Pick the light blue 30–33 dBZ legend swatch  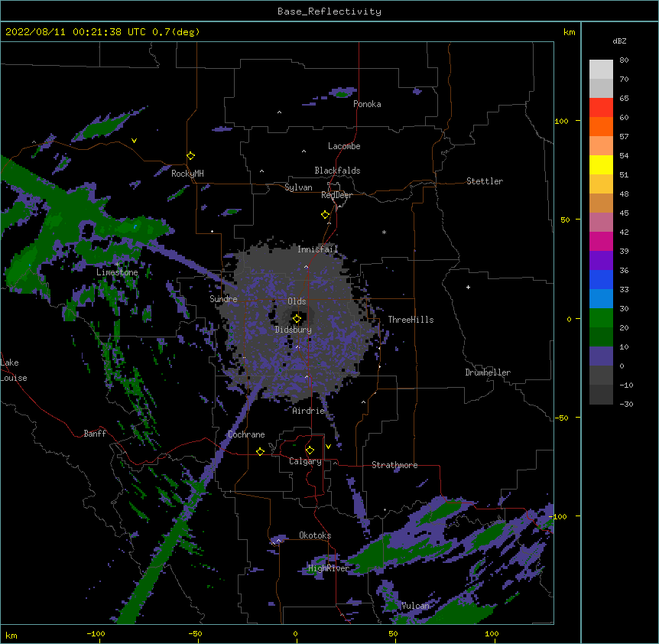601,299
